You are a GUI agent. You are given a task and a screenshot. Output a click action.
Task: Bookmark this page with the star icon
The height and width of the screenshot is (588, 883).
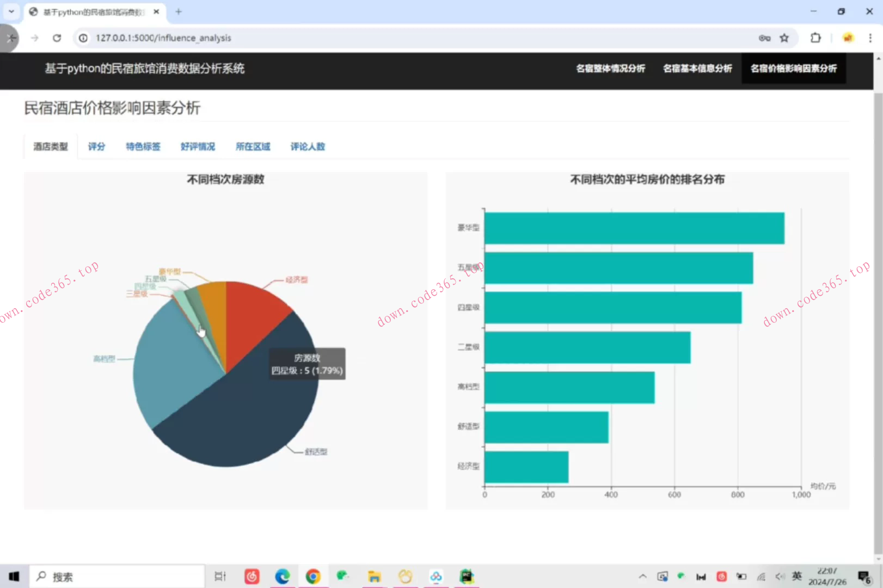tap(784, 38)
